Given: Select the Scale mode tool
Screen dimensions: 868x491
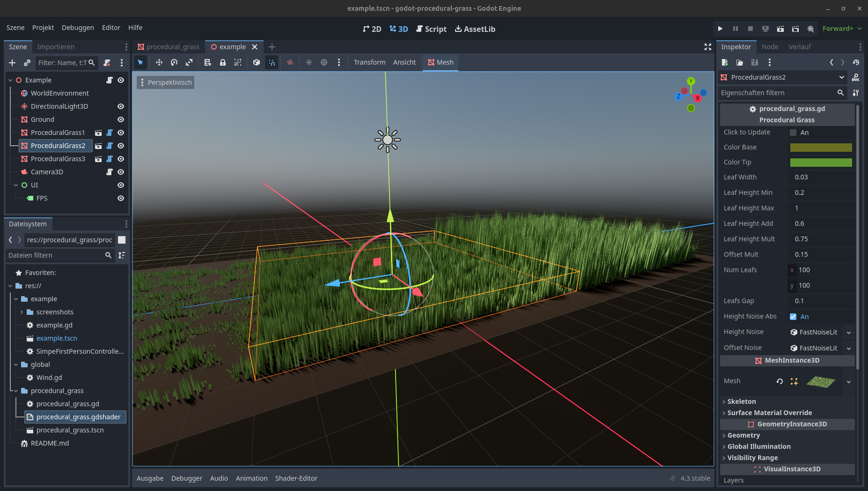Looking at the screenshot, I should tap(189, 62).
